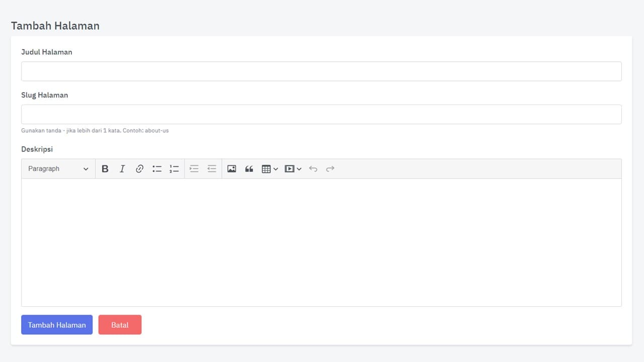Click the insert image icon

[231, 169]
